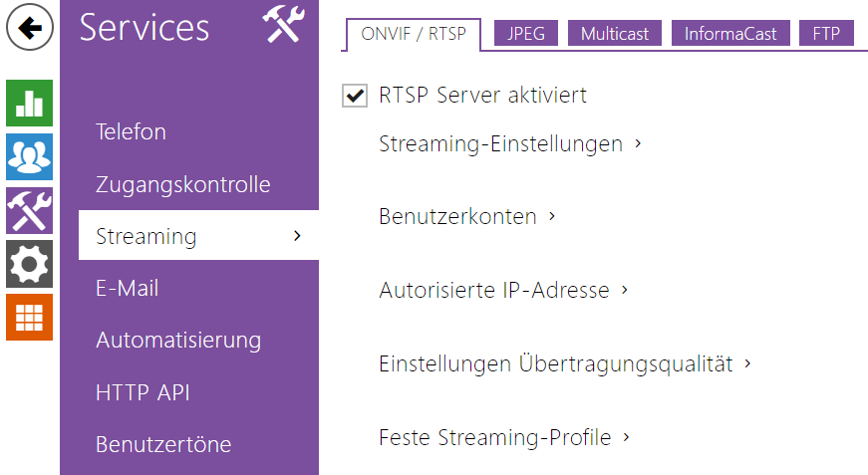Open the blue directory users icon

pos(30,156)
